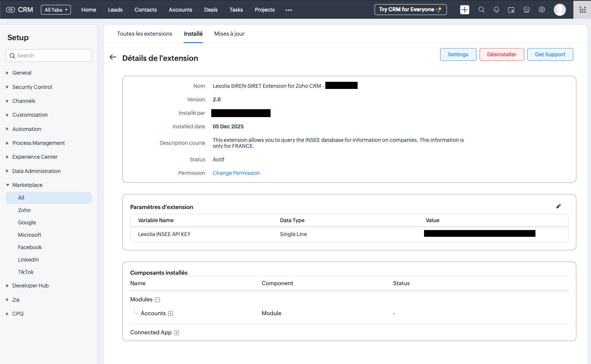Screen dimensions: 591x364
Task: Click the Get Support button
Action: (550, 54)
